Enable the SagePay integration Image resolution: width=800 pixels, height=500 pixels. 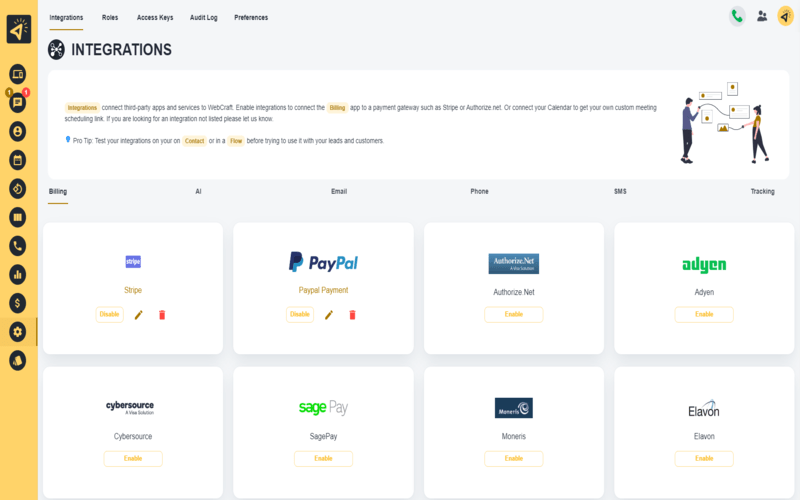pos(323,459)
